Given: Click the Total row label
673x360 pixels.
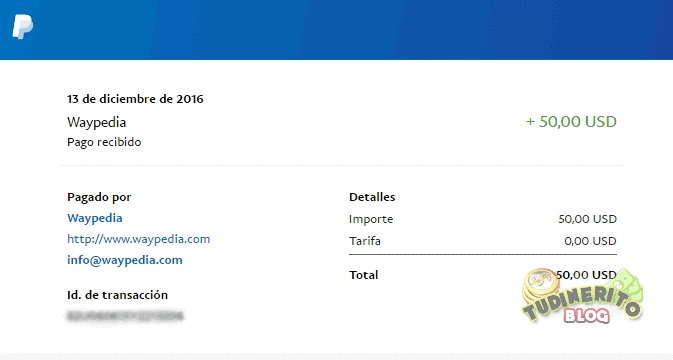Looking at the screenshot, I should (x=364, y=275).
